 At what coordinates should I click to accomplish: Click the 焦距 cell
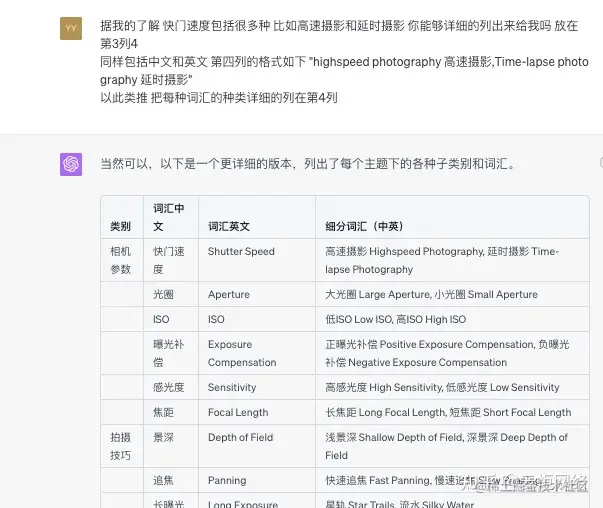point(171,412)
